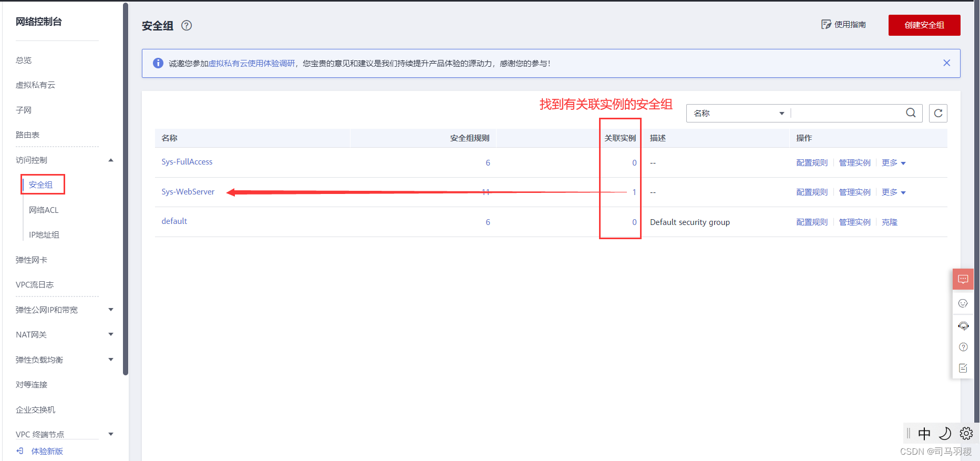Open the customer service headset icon
This screenshot has width=980, height=461.
pos(963,326)
